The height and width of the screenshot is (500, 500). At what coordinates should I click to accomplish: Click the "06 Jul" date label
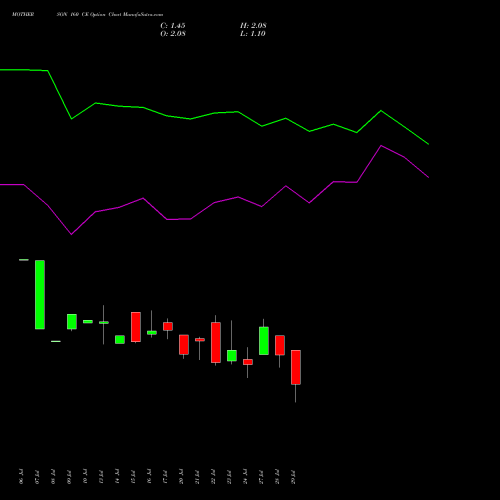21,476
